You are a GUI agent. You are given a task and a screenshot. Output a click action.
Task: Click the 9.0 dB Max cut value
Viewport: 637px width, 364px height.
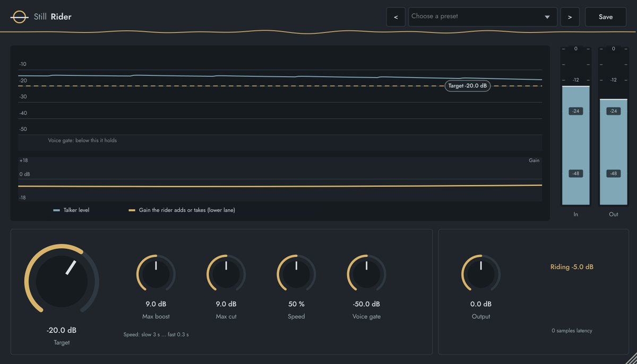[226, 304]
